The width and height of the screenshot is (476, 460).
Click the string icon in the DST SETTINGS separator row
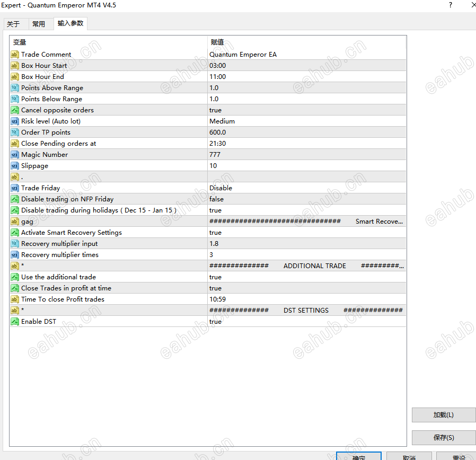14,311
